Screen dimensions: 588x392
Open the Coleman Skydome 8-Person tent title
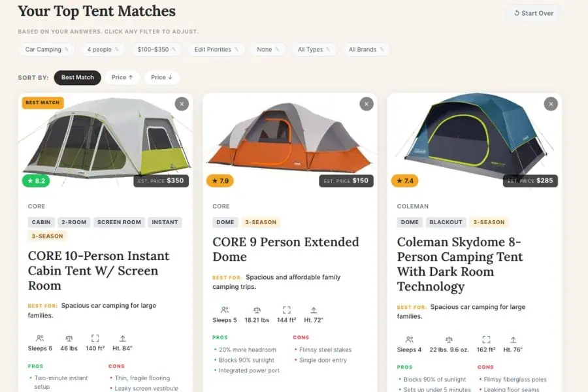point(460,264)
